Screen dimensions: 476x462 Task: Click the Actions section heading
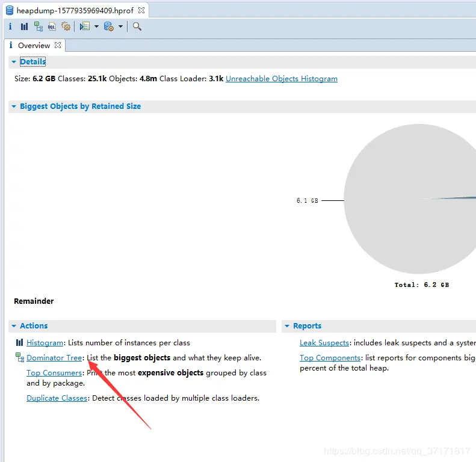(34, 325)
